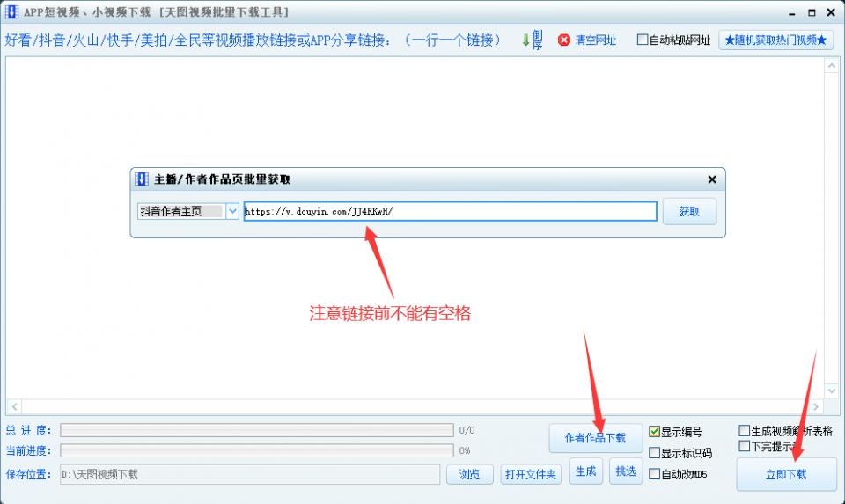Click the douyin URL input field
Image resolution: width=845 pixels, height=504 pixels.
point(451,211)
